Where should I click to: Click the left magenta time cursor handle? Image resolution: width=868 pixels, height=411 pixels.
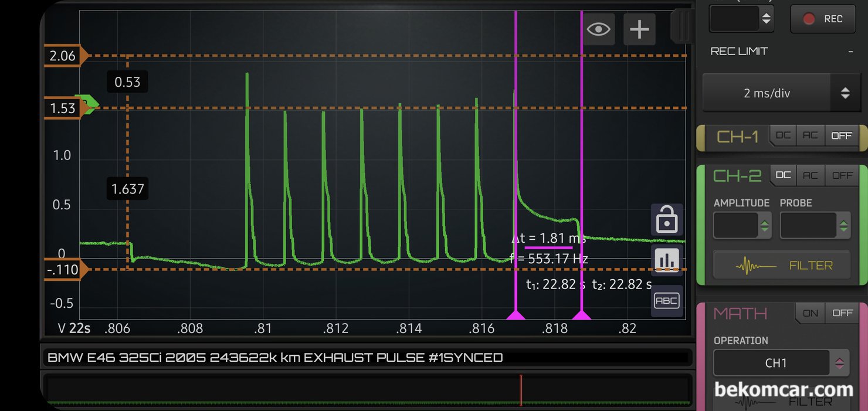(516, 315)
